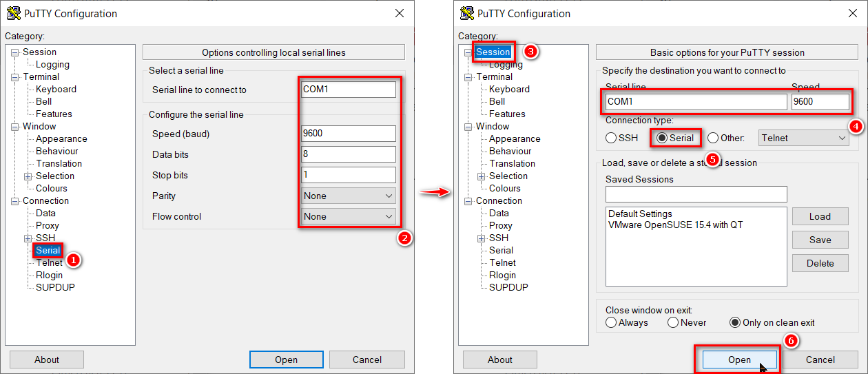Click Data bits input field
The height and width of the screenshot is (374, 868).
(349, 154)
